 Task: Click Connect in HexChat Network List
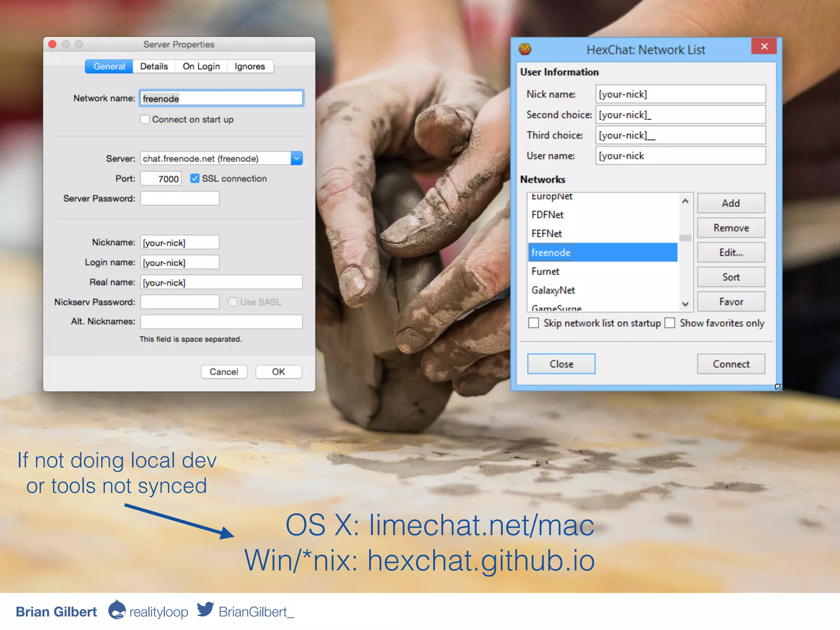(731, 364)
